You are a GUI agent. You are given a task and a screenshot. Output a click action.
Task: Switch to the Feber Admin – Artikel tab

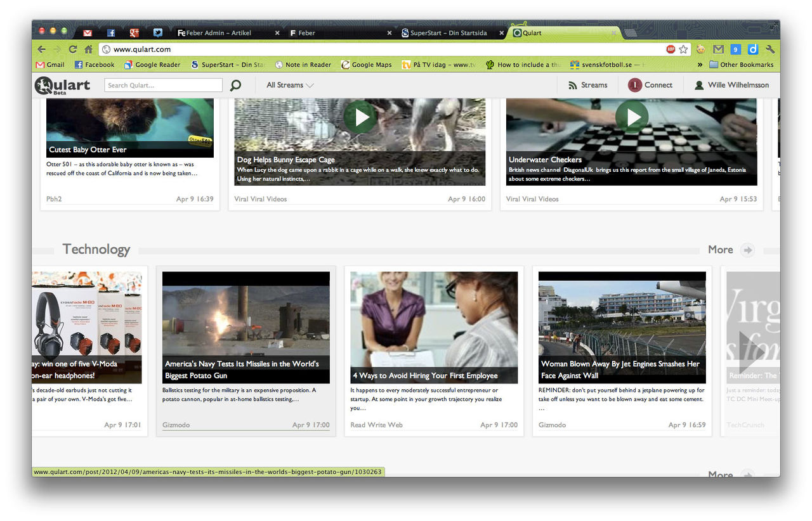(224, 33)
